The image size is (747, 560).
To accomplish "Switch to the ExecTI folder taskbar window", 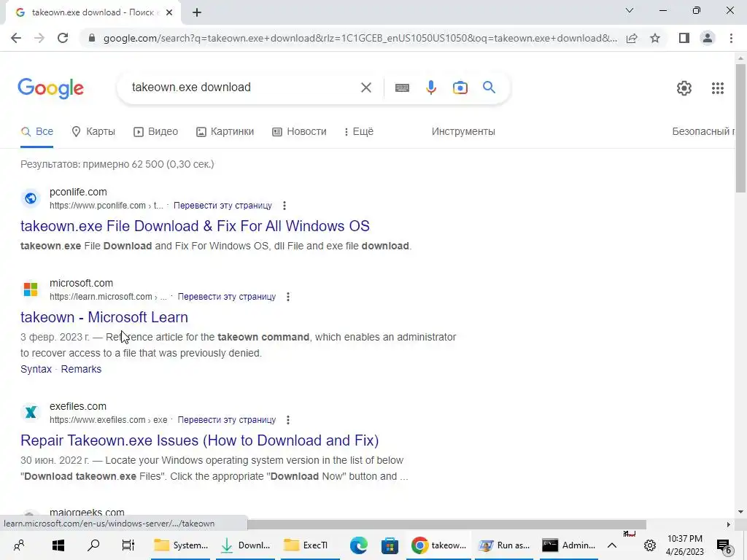I will tap(310, 545).
